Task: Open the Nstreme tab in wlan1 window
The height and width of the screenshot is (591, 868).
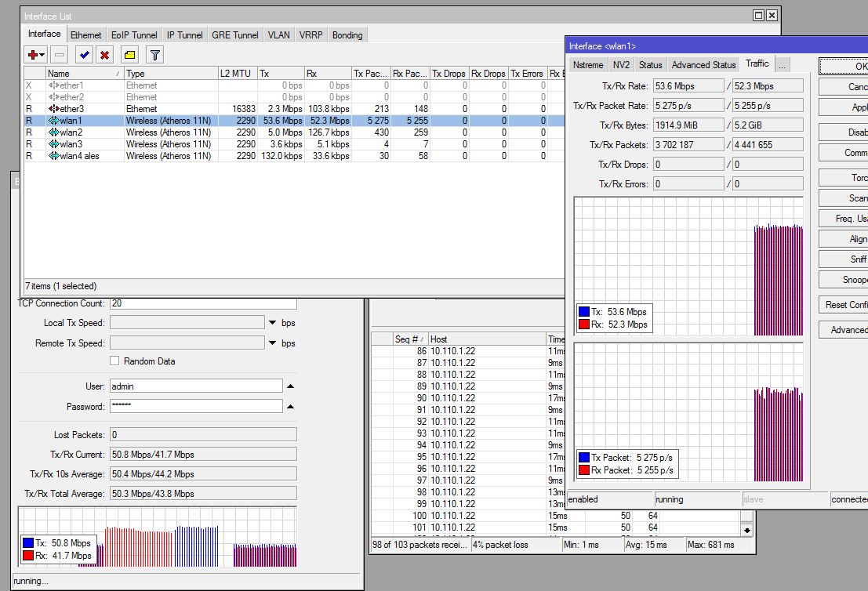Action: click(588, 65)
